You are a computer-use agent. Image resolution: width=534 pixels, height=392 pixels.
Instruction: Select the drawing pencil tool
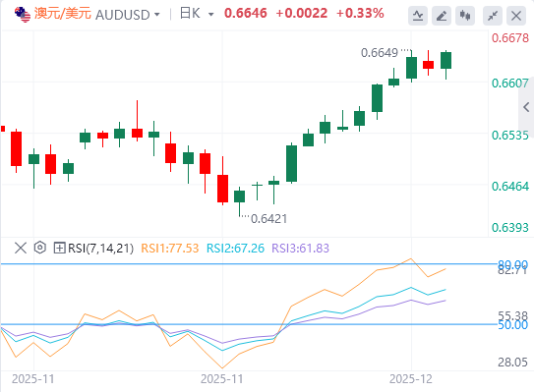pos(442,16)
